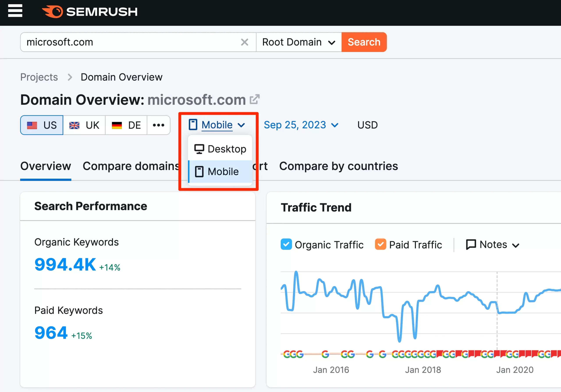Screen dimensions: 561x392
Task: Toggle the Paid Traffic checkbox
Action: tap(380, 244)
